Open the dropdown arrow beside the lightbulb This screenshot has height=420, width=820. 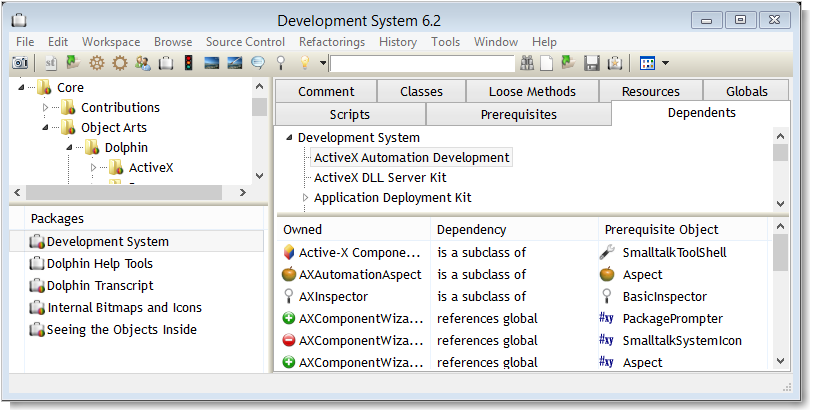click(323, 63)
